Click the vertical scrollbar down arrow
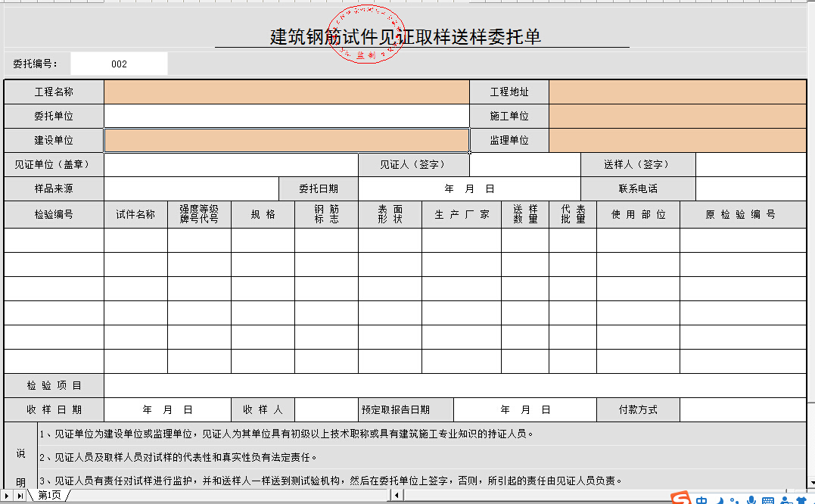The image size is (815, 504). point(810,481)
